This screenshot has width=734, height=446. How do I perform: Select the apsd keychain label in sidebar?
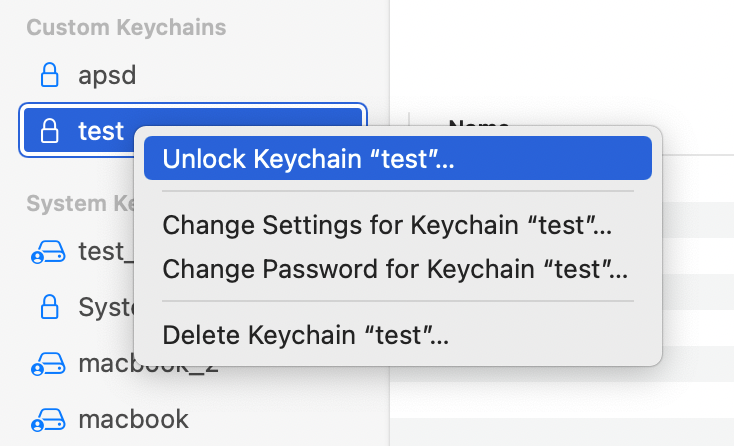tap(106, 75)
